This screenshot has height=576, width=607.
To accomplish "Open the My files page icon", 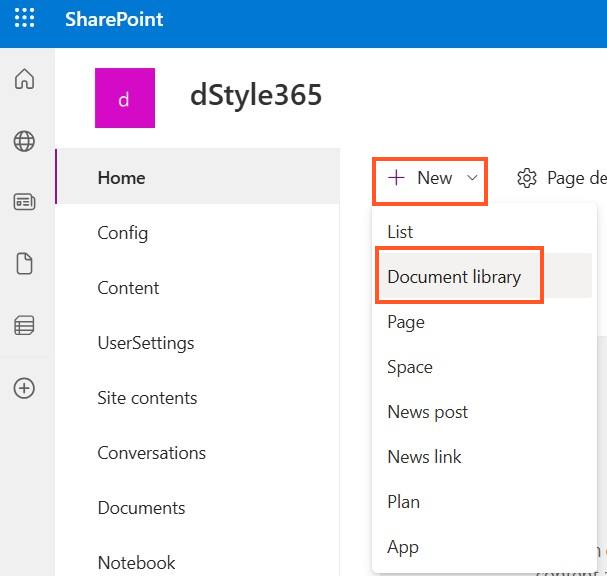I will click(x=24, y=264).
